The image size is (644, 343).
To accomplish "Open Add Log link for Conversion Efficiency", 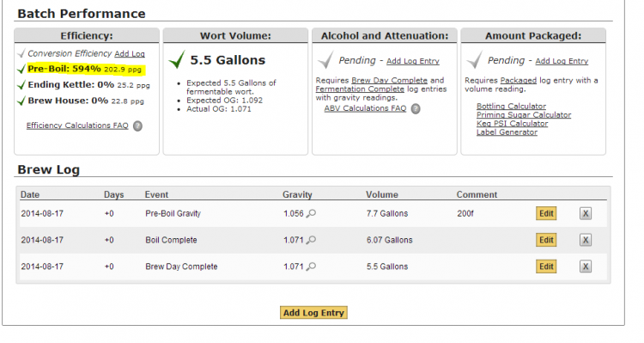I will point(130,54).
